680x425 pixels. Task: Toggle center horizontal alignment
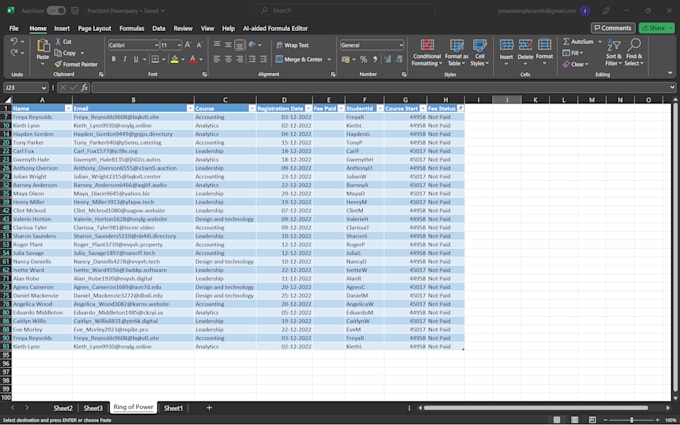tap(228, 59)
